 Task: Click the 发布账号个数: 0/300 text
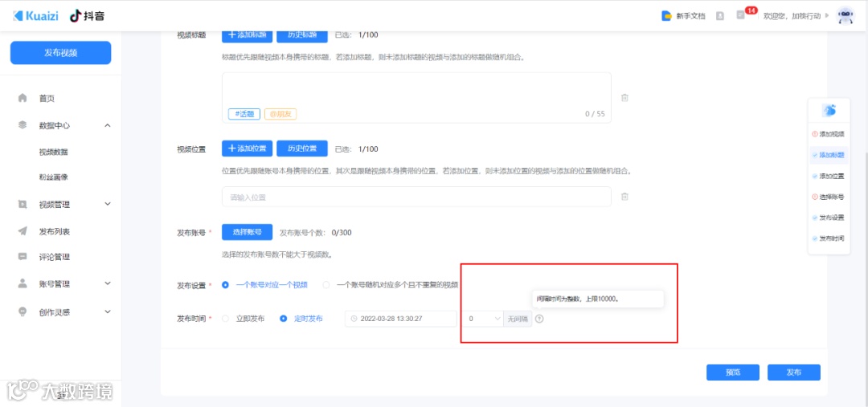(316, 232)
